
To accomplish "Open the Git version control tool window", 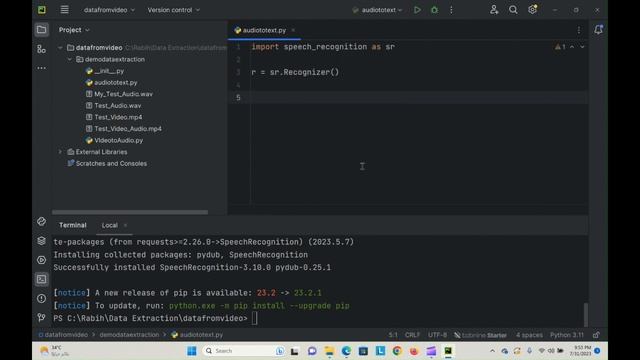I will point(41,317).
